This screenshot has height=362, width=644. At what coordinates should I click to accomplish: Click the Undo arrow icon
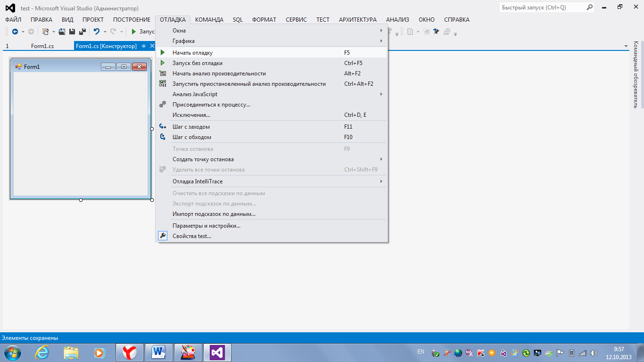[97, 32]
